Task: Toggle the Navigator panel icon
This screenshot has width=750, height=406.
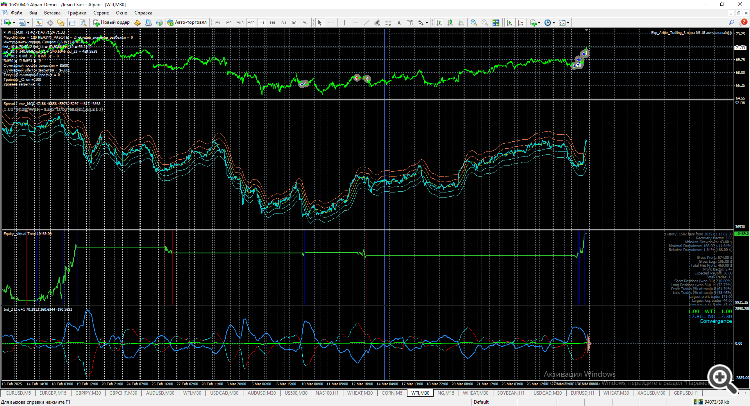Action: (x=60, y=22)
